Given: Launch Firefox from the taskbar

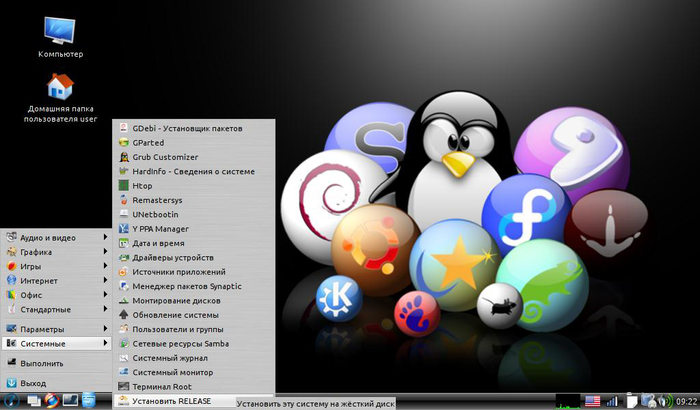Looking at the screenshot, I should [x=51, y=401].
